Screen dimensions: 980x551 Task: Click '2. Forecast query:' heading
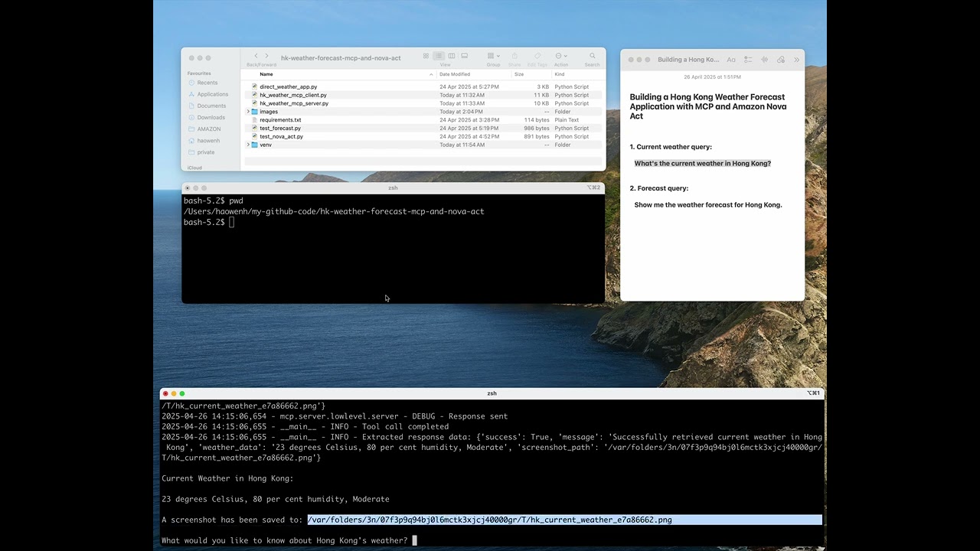659,188
